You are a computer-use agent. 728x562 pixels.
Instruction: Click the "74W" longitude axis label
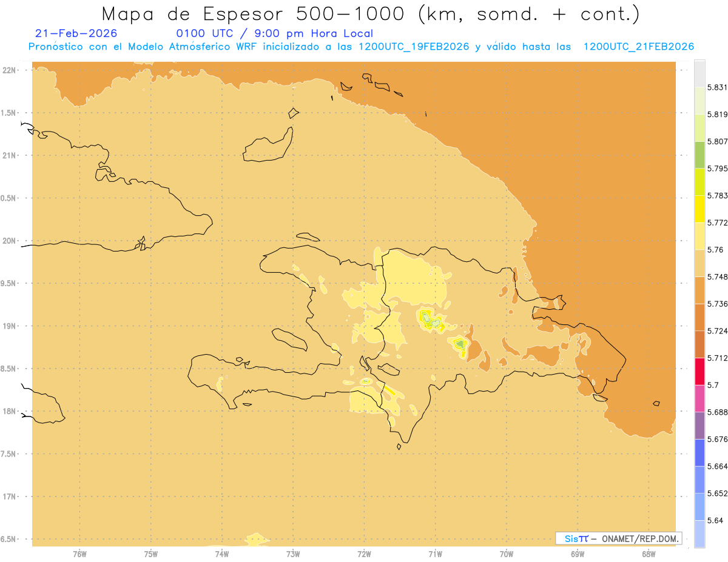(x=222, y=554)
